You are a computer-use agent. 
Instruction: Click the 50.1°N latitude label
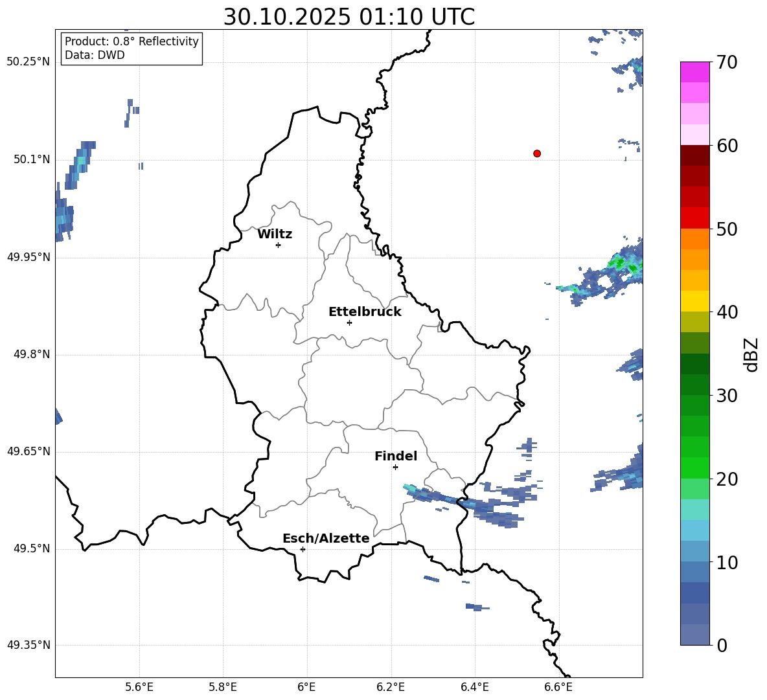point(32,159)
